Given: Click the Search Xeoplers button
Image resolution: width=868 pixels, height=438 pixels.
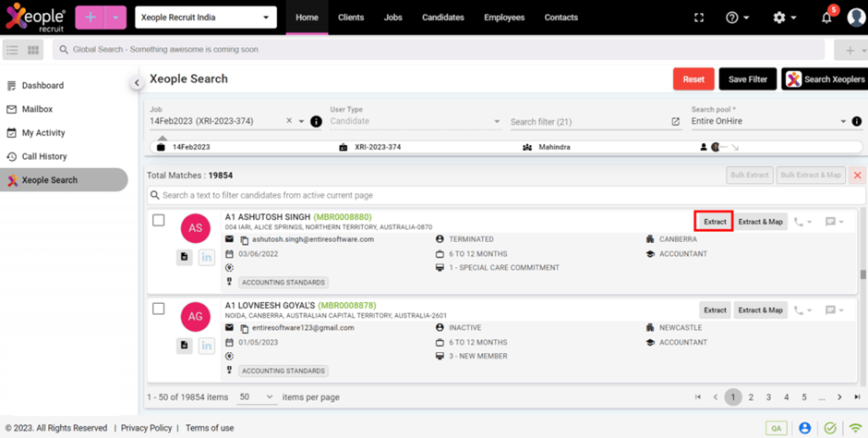Looking at the screenshot, I should point(825,79).
